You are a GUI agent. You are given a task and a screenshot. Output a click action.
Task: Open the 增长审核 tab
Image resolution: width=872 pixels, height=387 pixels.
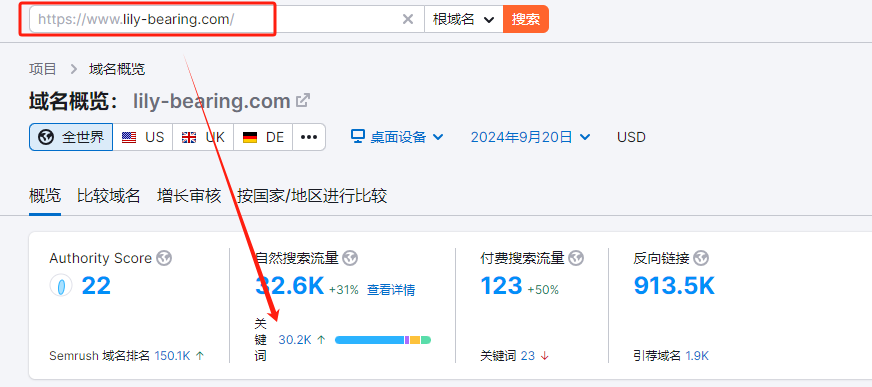[189, 196]
